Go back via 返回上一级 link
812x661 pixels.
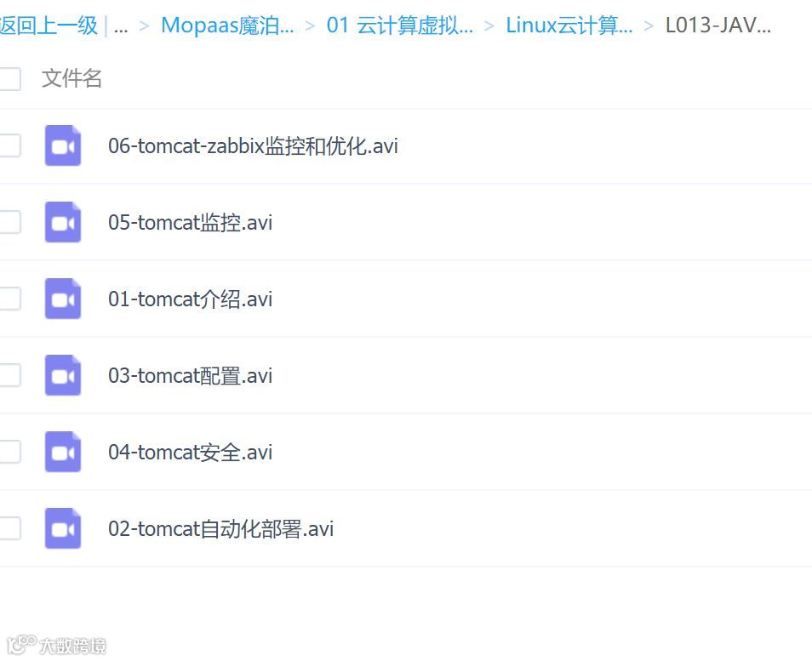click(x=49, y=26)
